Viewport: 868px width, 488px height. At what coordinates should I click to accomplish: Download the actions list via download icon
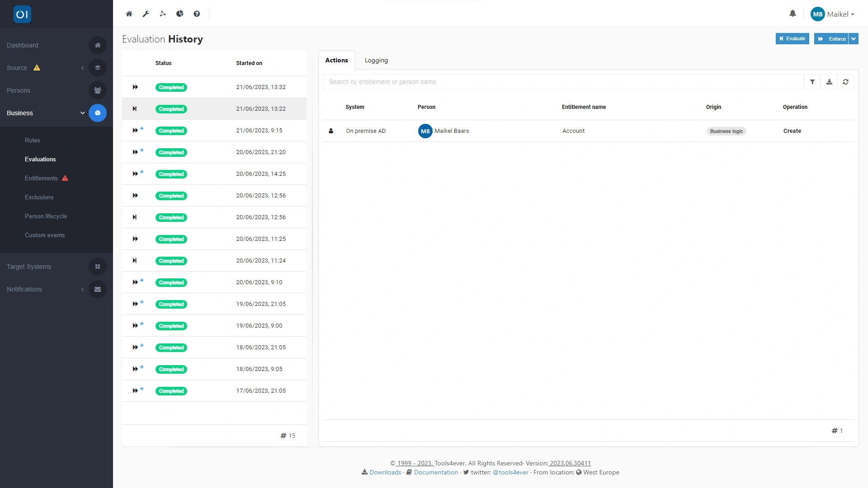tap(829, 82)
